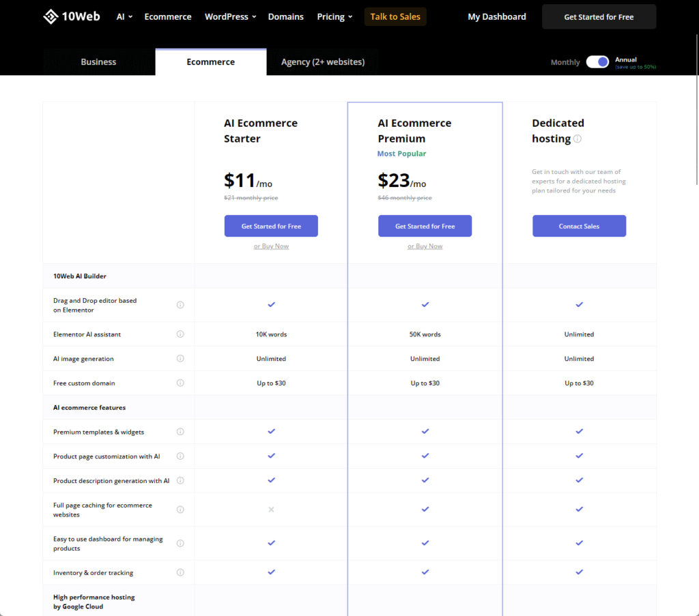Click the Talk to Sales button
The image size is (699, 616).
pos(395,17)
